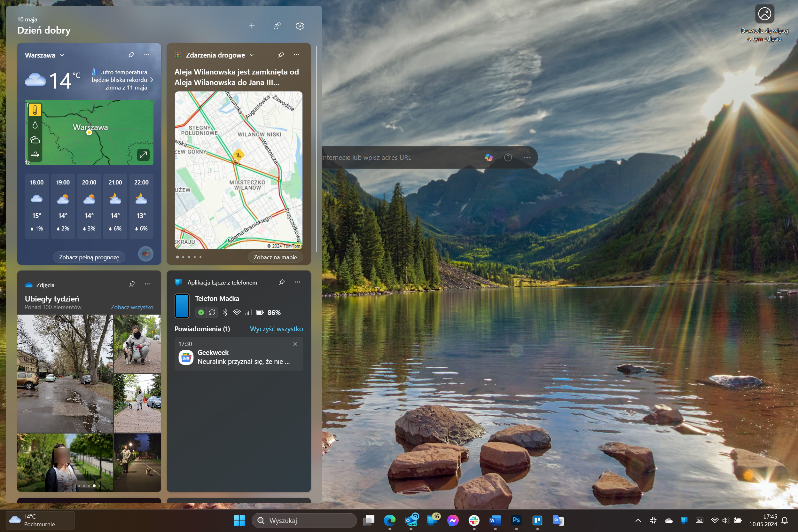Open search bar more options ellipsis
This screenshot has height=532, width=798.
pos(527,157)
